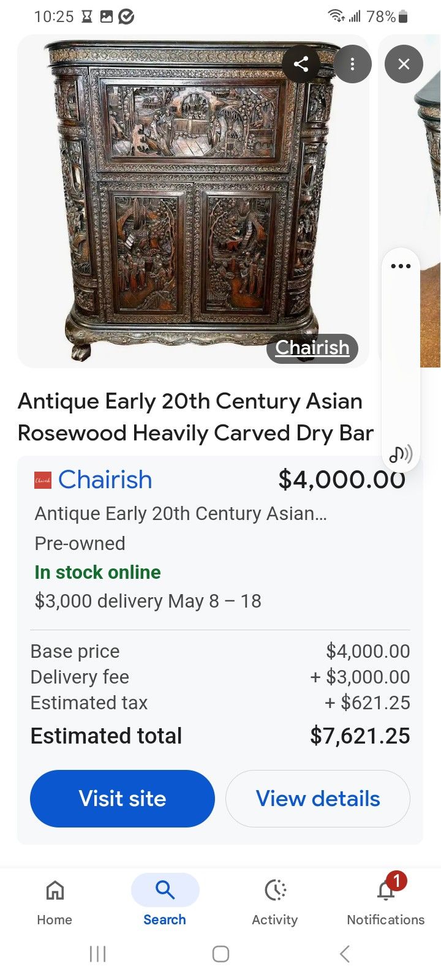Viewport: 441px width, 980px height.
Task: Close the product image viewer
Action: [x=404, y=64]
